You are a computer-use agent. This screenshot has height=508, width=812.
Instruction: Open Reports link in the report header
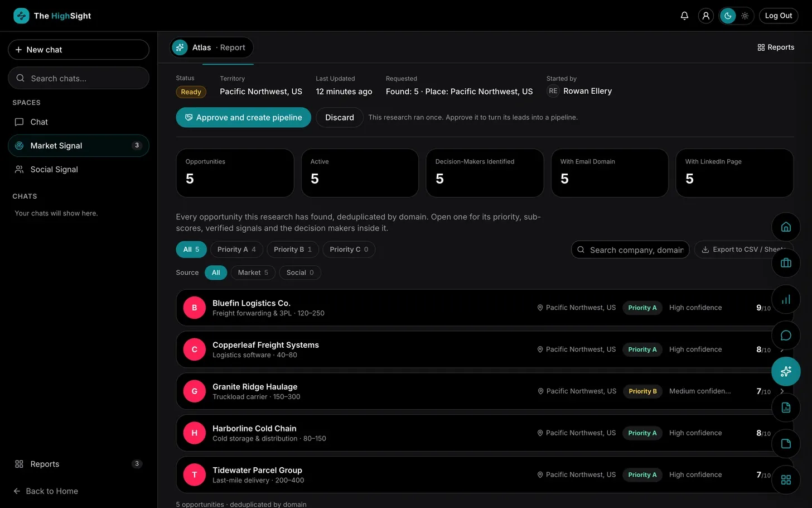click(776, 47)
